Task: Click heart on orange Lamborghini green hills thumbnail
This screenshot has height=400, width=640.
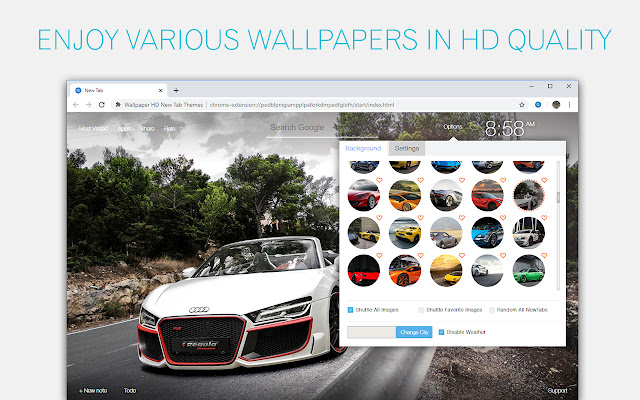Action: [x=420, y=180]
